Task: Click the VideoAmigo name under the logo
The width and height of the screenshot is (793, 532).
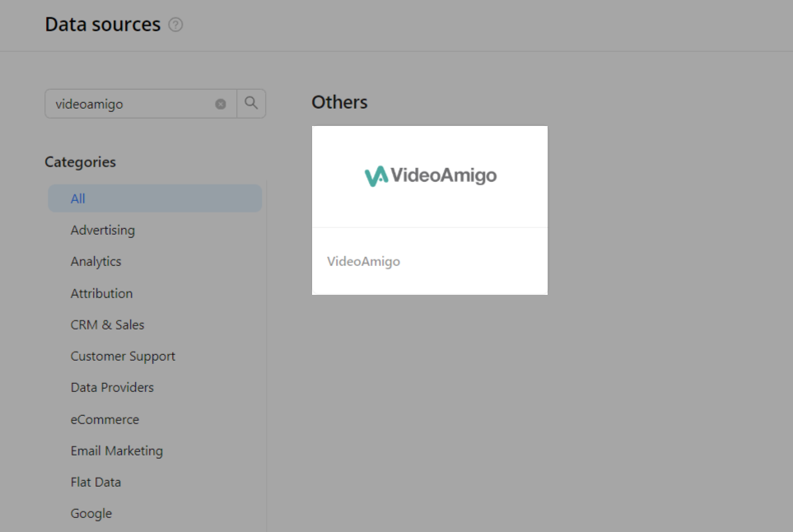Action: (363, 261)
